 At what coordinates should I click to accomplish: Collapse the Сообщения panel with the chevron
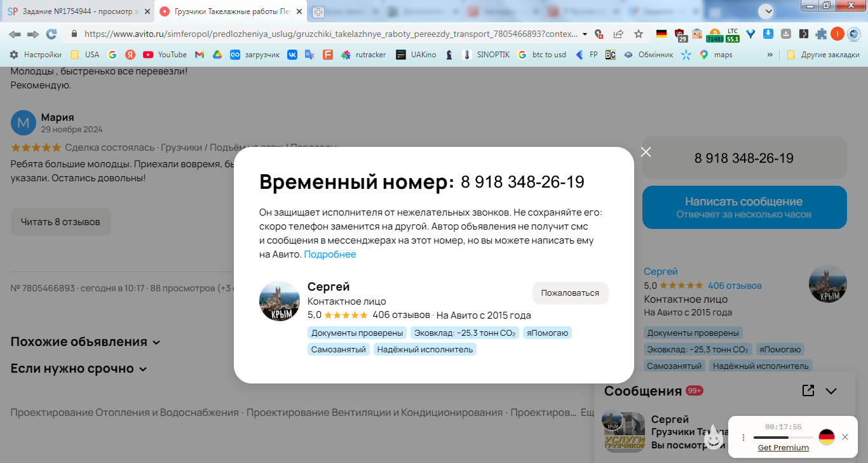pyautogui.click(x=831, y=391)
